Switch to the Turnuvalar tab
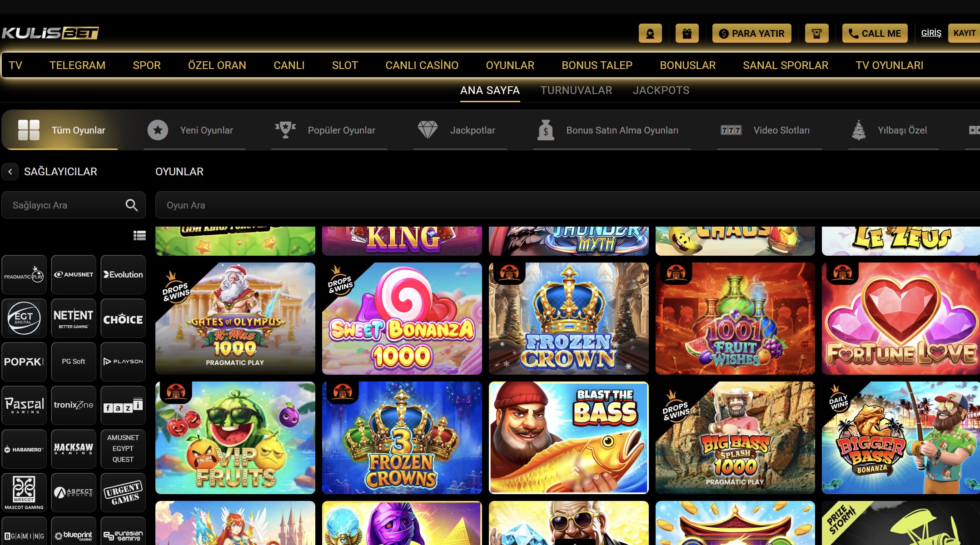Viewport: 980px width, 545px height. tap(576, 90)
